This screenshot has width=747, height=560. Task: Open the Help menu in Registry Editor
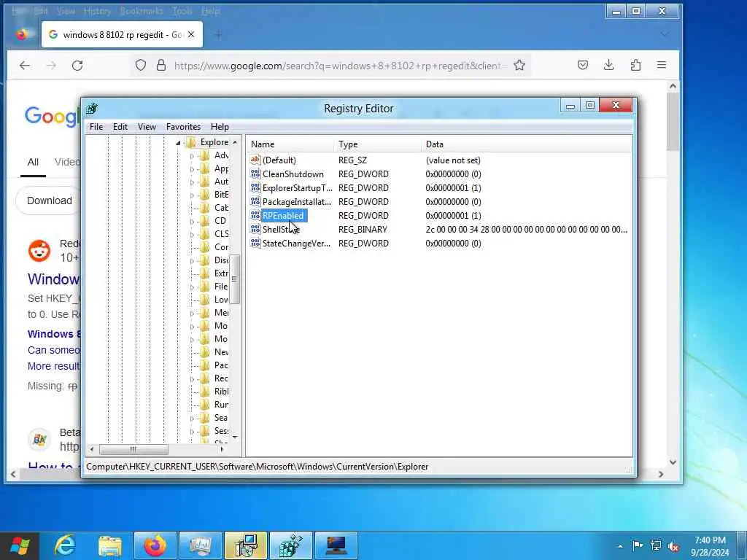tap(220, 127)
